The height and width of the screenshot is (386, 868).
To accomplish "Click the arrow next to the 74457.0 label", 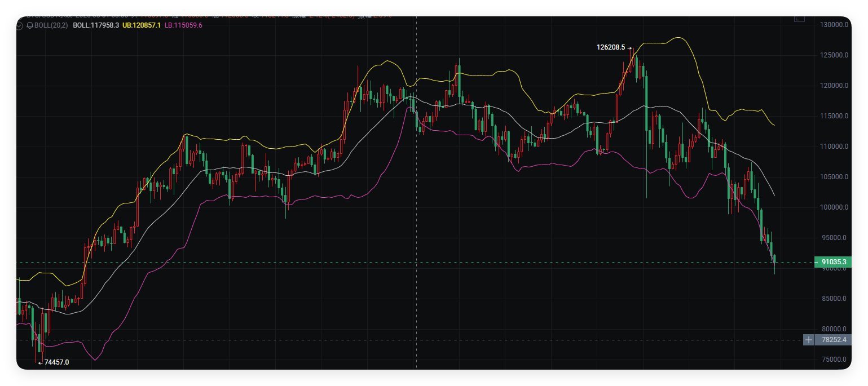I will (x=40, y=362).
